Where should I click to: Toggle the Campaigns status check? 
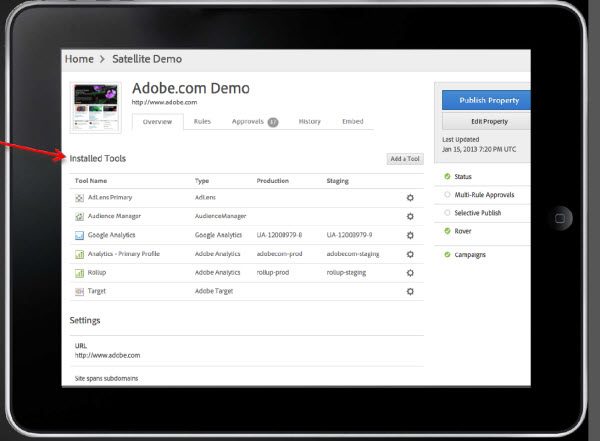click(447, 255)
